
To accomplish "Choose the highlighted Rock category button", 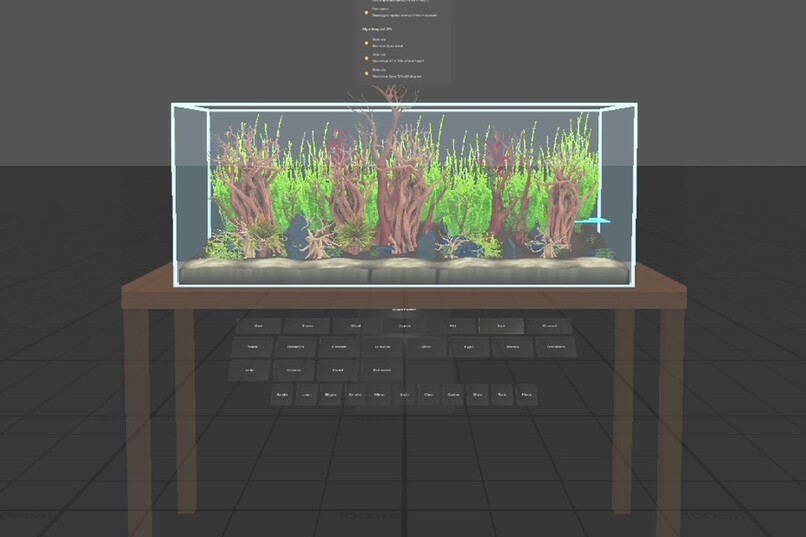I will point(501,326).
